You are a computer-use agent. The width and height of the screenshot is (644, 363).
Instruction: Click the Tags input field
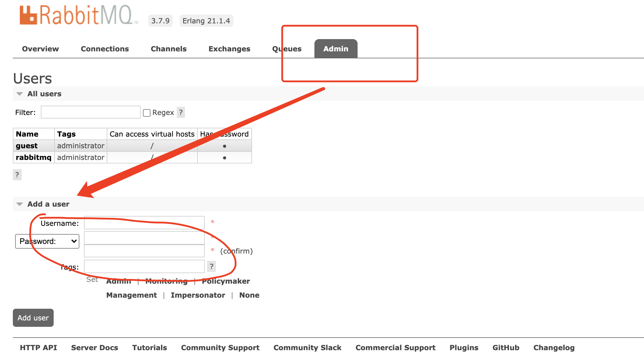click(x=144, y=266)
